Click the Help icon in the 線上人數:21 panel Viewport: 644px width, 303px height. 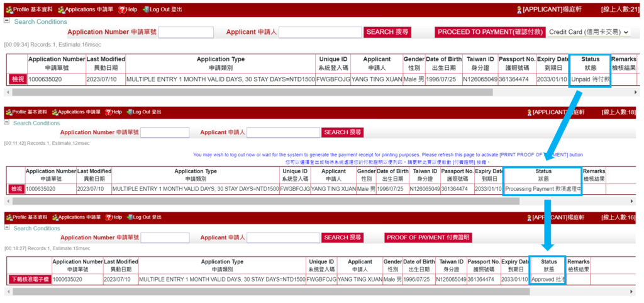coord(121,9)
